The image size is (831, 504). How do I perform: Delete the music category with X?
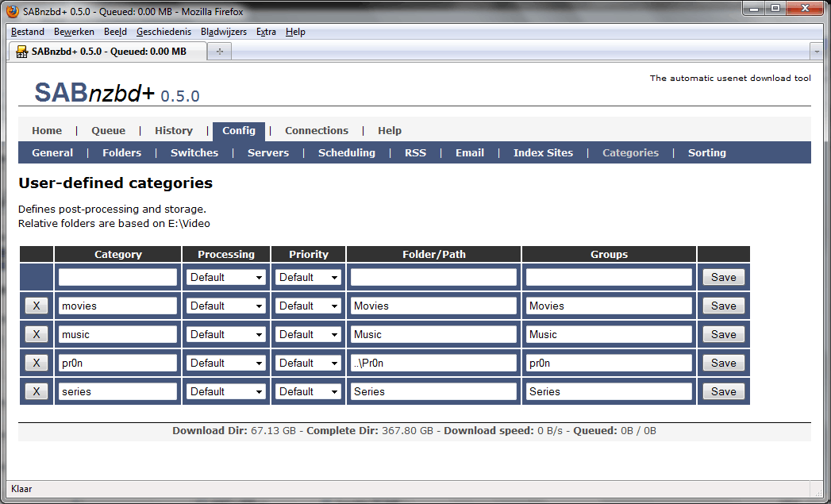click(x=37, y=334)
